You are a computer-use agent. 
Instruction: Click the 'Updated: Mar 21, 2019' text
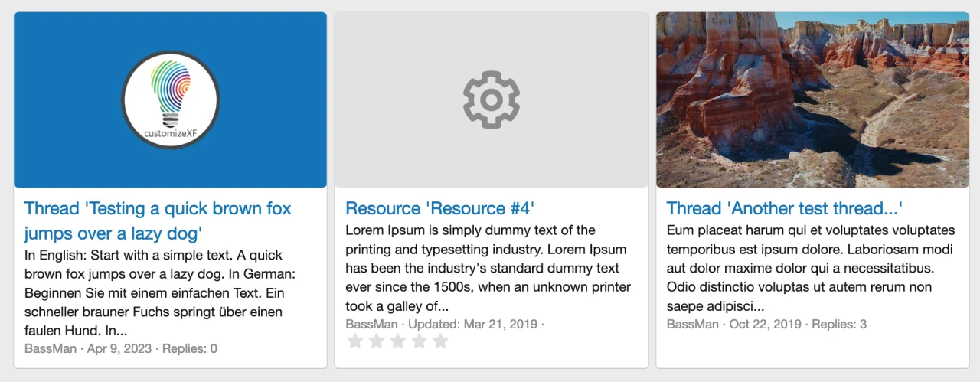tap(473, 324)
